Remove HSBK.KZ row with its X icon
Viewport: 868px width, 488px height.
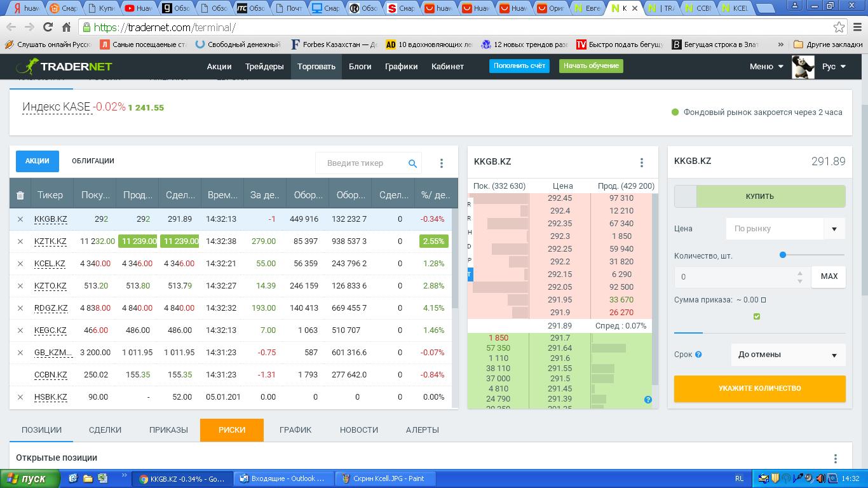(20, 397)
